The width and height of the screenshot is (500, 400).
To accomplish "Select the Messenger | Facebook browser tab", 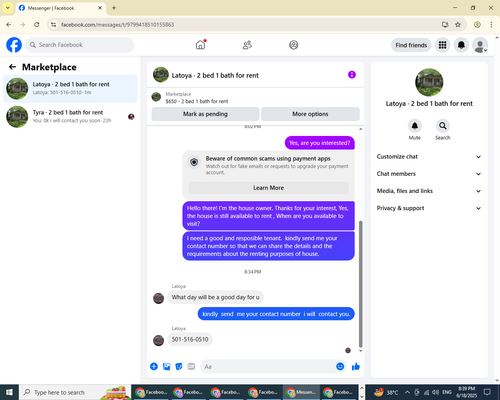I will pyautogui.click(x=60, y=8).
